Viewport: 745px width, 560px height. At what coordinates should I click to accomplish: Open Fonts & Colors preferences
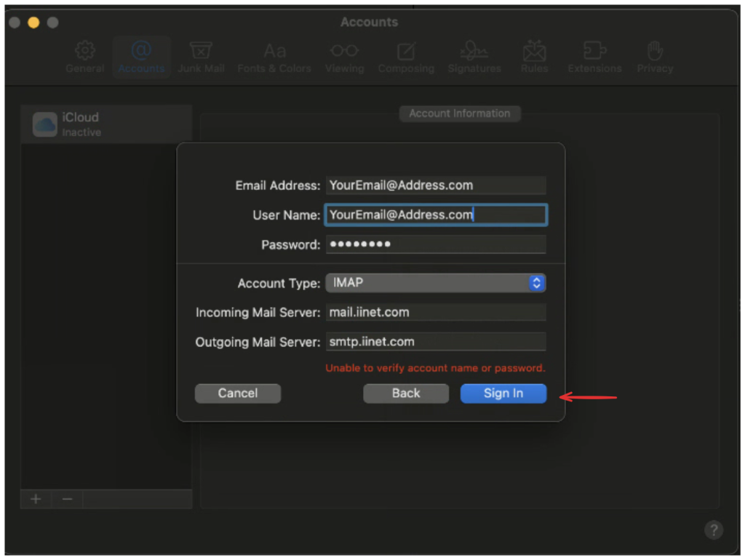click(274, 57)
